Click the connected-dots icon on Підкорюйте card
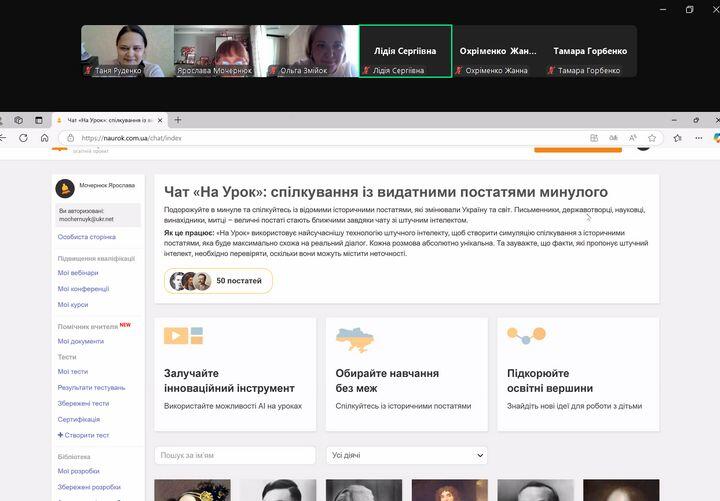 click(526, 336)
